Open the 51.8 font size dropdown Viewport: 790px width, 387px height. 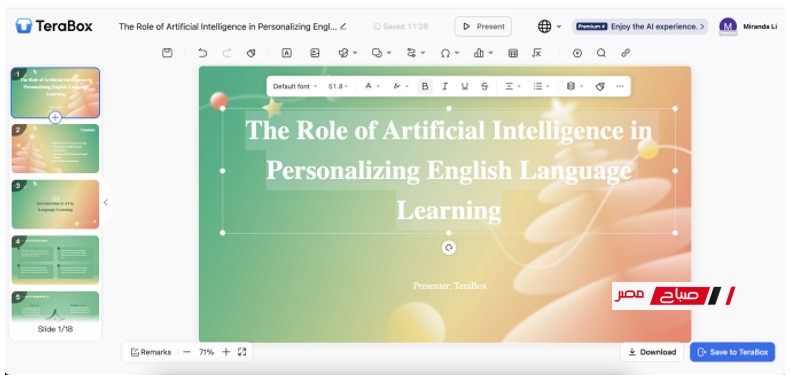(x=338, y=86)
